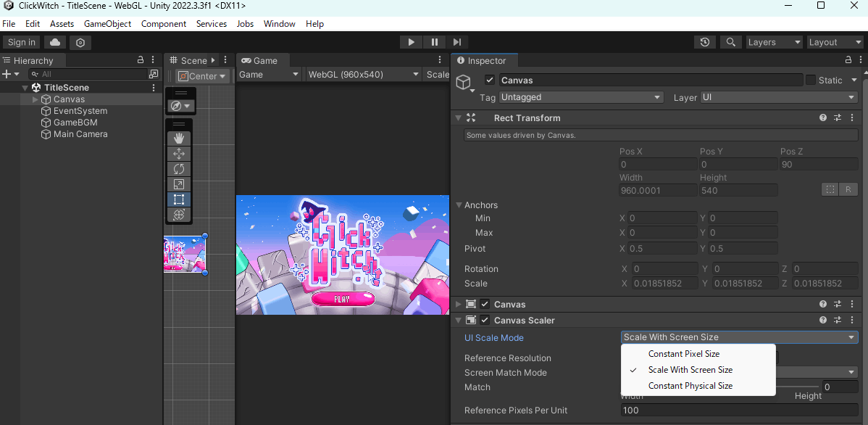Pause the game with the Pause button
This screenshot has width=868, height=425.
435,42
